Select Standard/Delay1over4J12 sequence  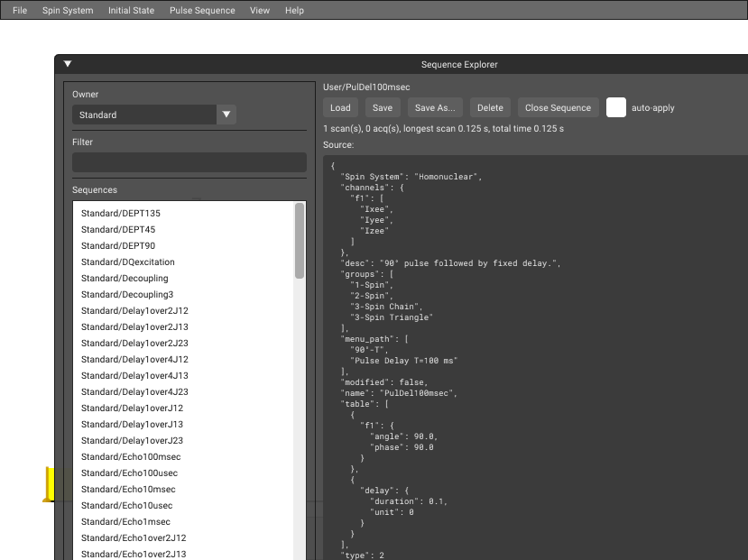point(134,359)
